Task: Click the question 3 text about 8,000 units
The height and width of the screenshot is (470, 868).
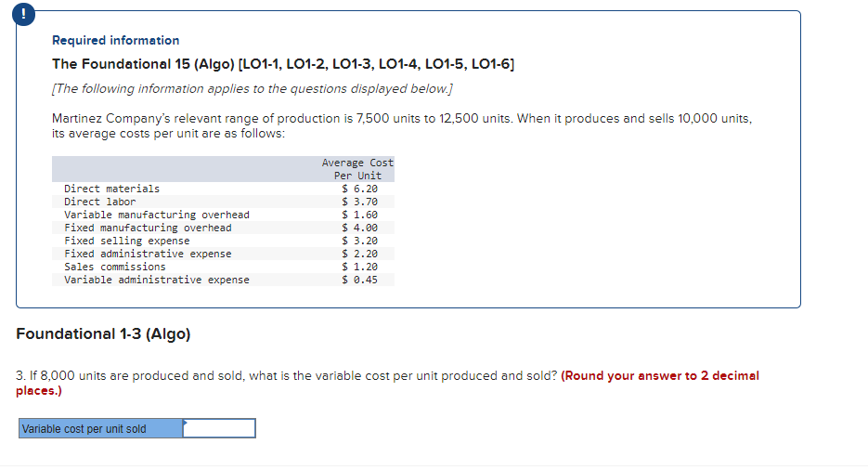Action: point(286,376)
